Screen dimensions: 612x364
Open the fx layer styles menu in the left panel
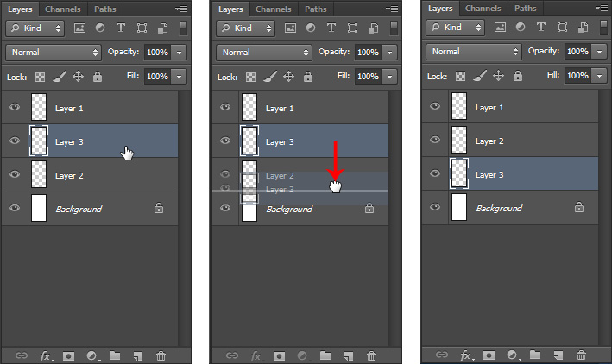point(46,355)
